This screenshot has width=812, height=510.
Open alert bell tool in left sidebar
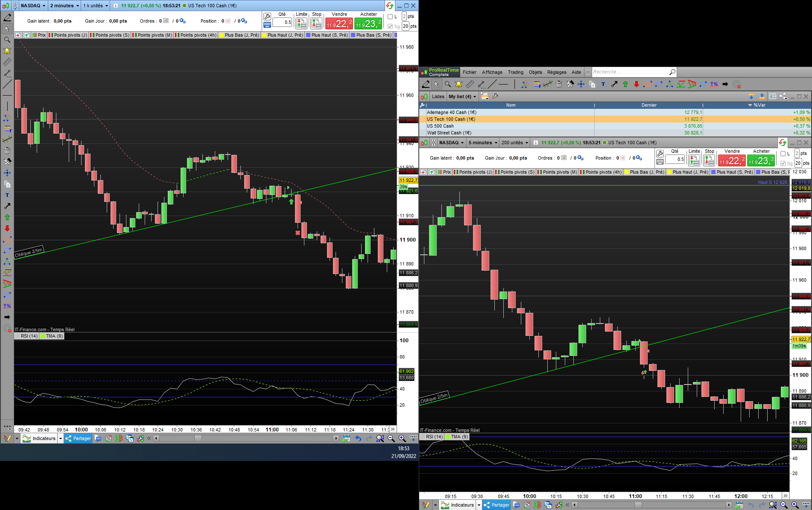point(7,51)
